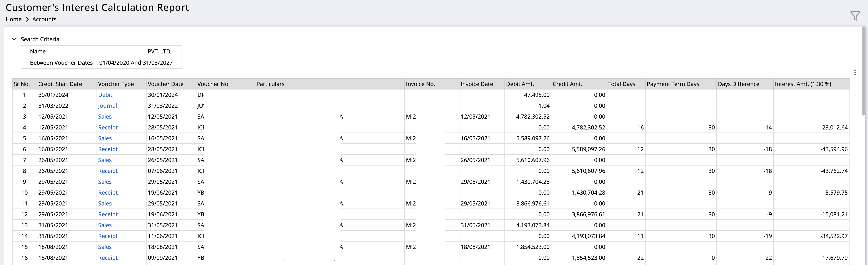Open Receipt voucher in row 16
Screen dimensions: 868x265
108,258
